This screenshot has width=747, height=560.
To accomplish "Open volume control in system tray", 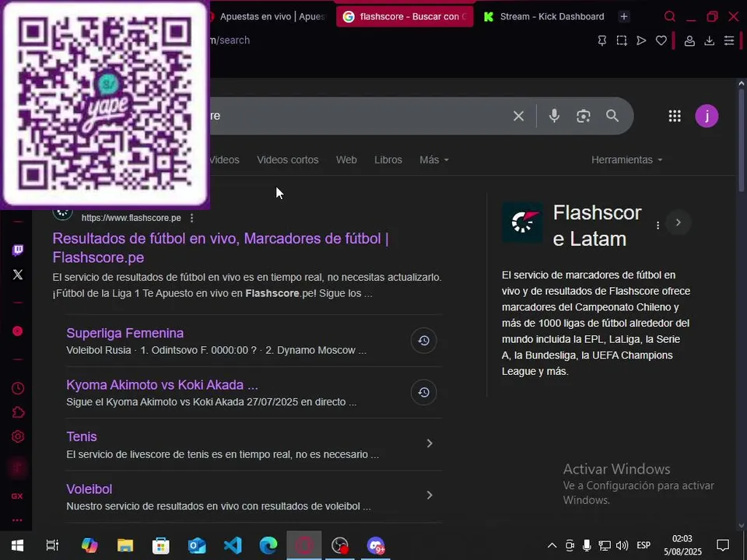I will (x=622, y=546).
